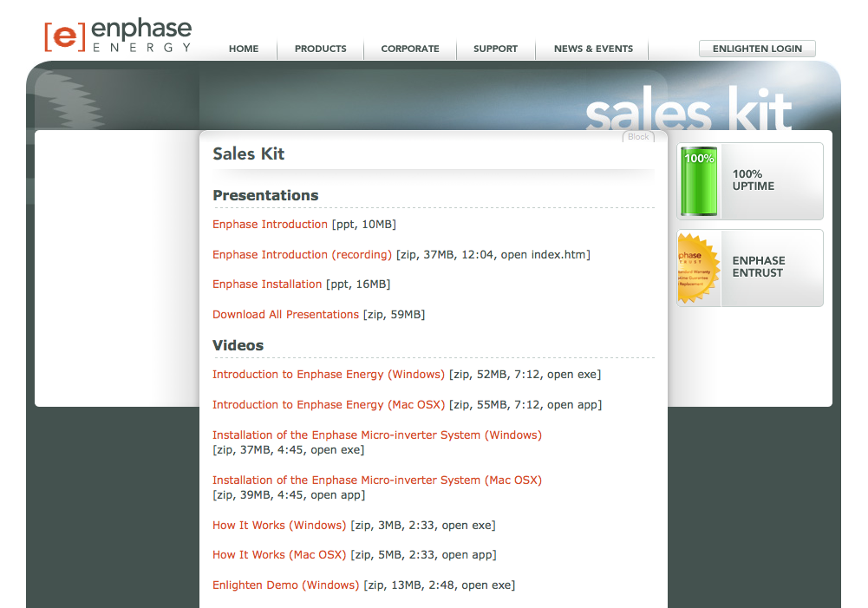Click '[zip, 39MB, 4:45, open app]' text

pyautogui.click(x=289, y=495)
